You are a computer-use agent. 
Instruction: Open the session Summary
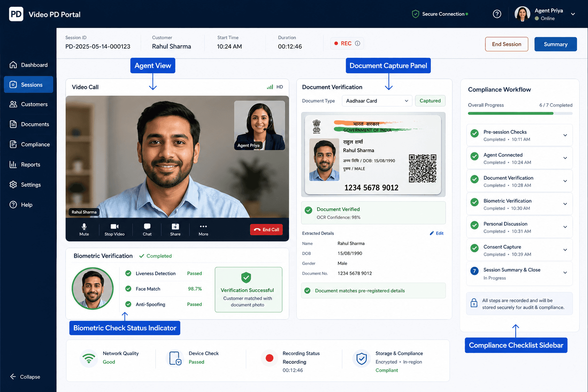click(x=555, y=44)
